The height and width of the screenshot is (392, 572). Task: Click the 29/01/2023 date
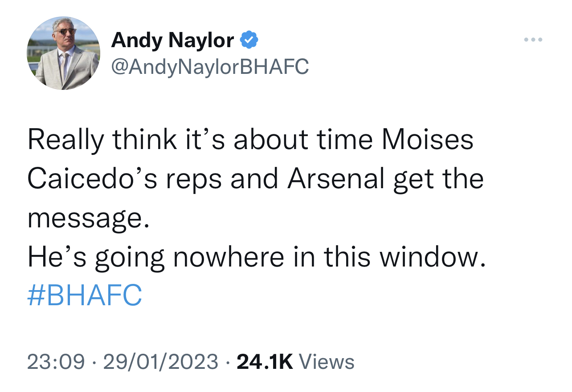coord(161,361)
